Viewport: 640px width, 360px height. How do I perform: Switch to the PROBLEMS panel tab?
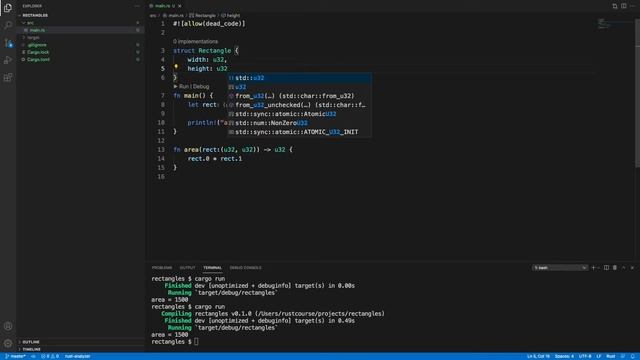pos(162,268)
